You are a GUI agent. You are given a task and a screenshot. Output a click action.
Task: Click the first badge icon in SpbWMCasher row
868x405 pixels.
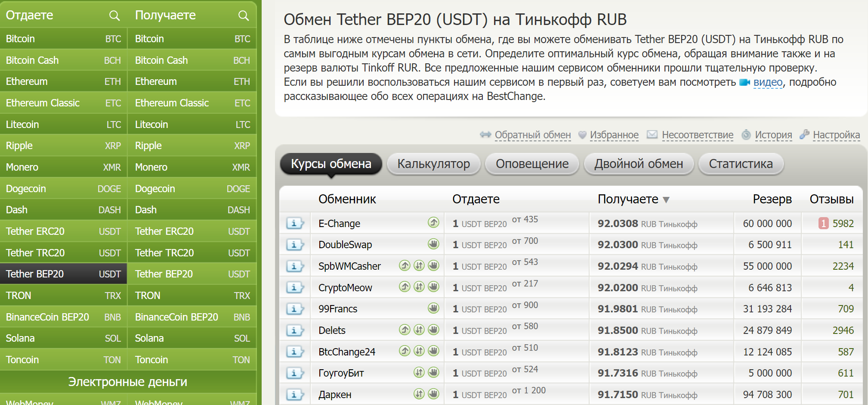coord(405,265)
